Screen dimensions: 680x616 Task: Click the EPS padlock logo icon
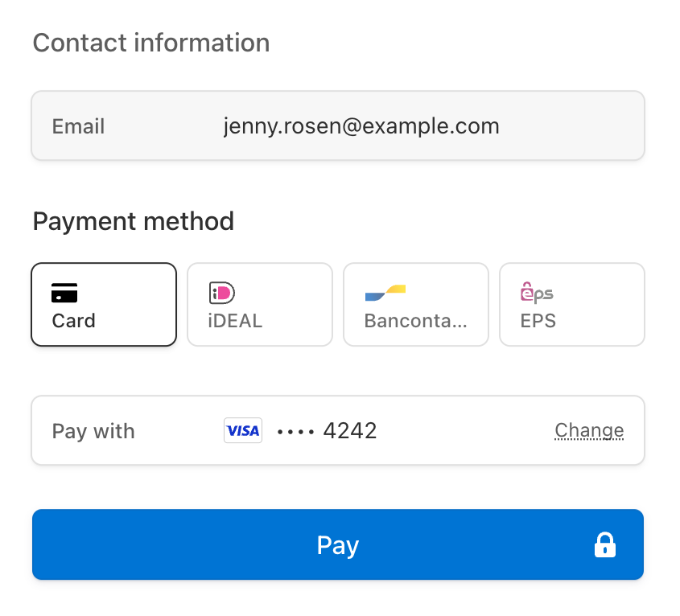click(537, 292)
